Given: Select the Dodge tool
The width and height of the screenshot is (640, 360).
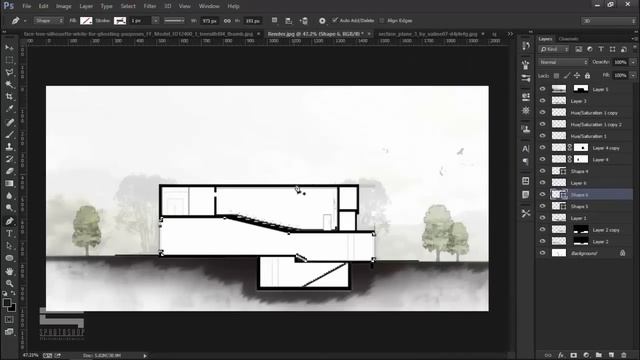Looking at the screenshot, I should pyautogui.click(x=9, y=208).
